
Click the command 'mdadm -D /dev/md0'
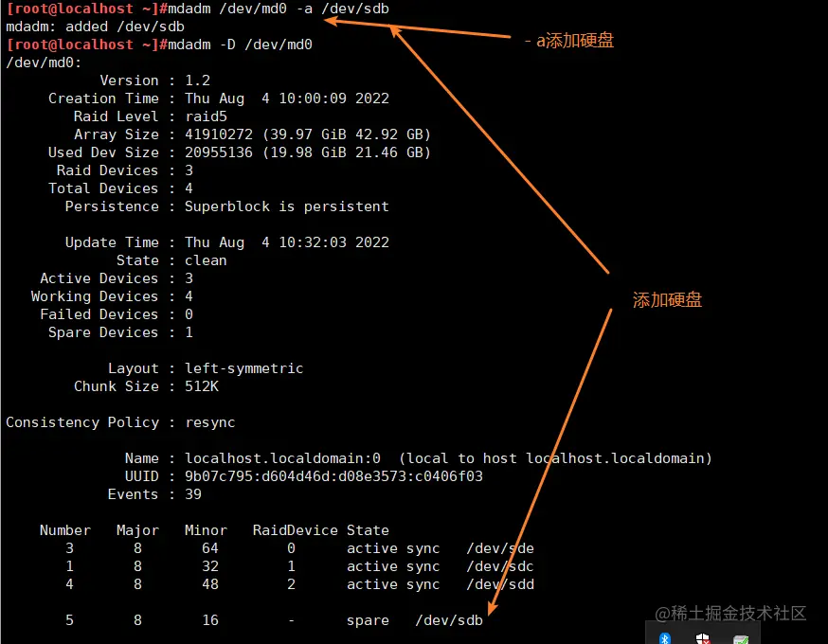pyautogui.click(x=240, y=45)
